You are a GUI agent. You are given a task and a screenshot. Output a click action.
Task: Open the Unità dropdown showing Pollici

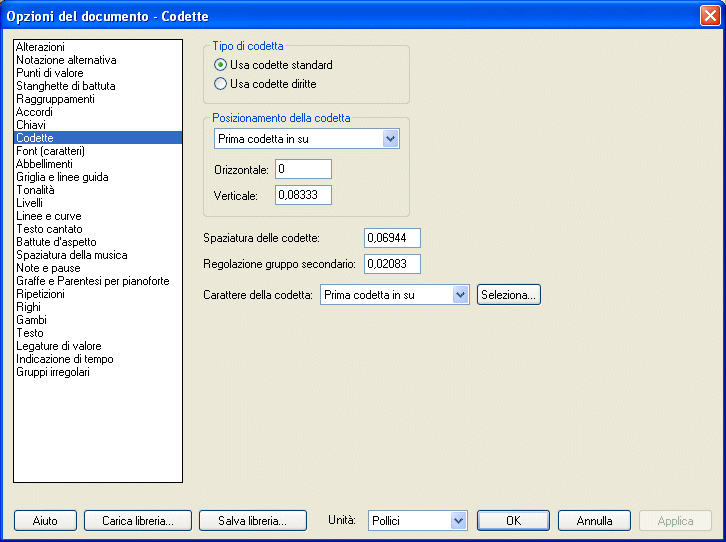click(x=418, y=521)
